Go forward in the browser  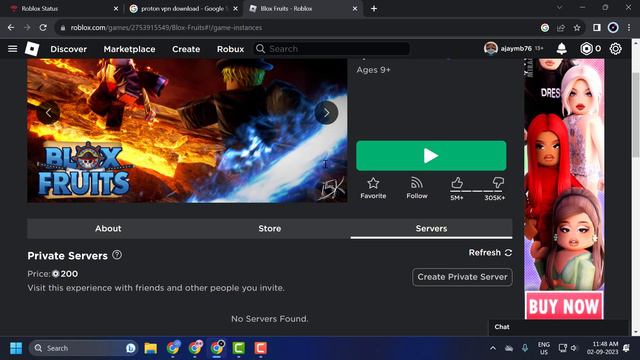[27, 27]
